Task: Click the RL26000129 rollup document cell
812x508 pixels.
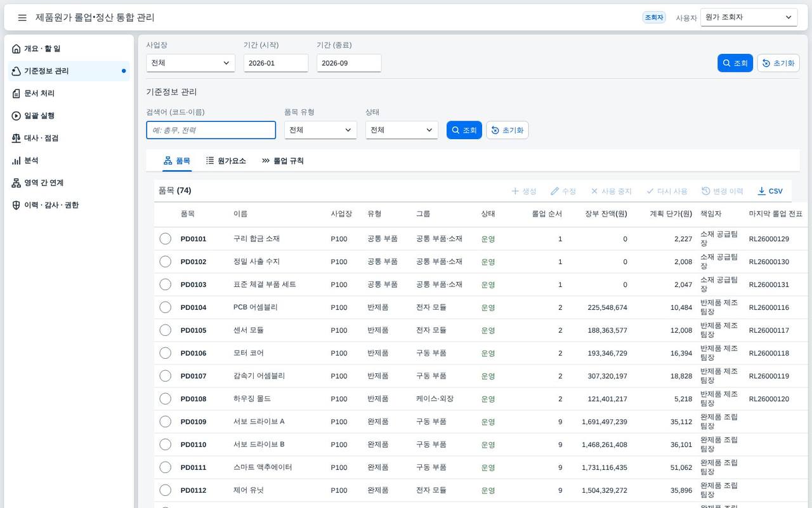Action: (x=769, y=239)
